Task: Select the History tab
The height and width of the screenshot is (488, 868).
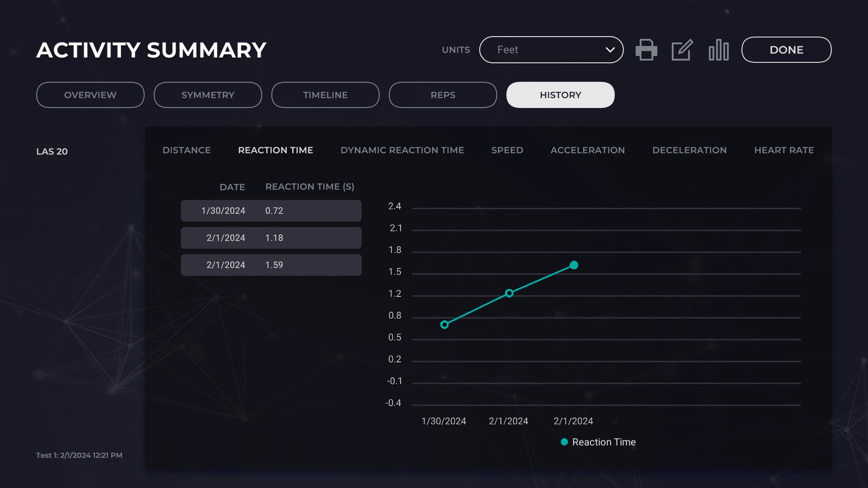Action: tap(561, 95)
